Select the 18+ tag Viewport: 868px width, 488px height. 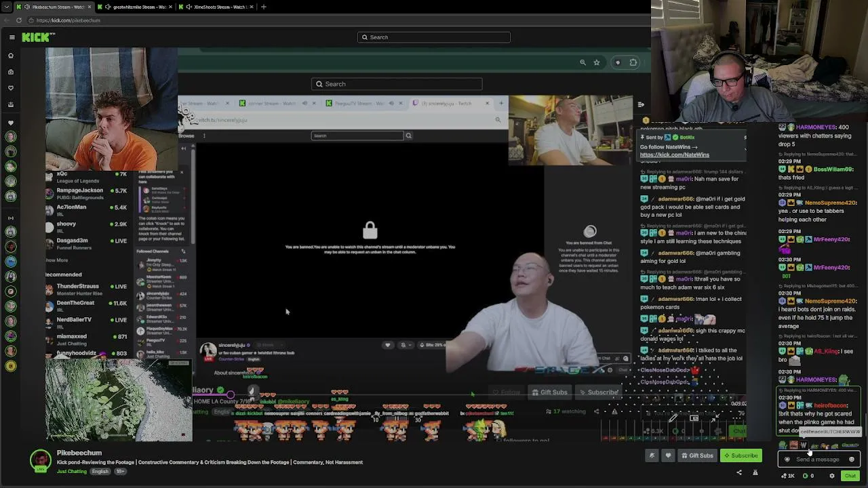[x=120, y=472]
